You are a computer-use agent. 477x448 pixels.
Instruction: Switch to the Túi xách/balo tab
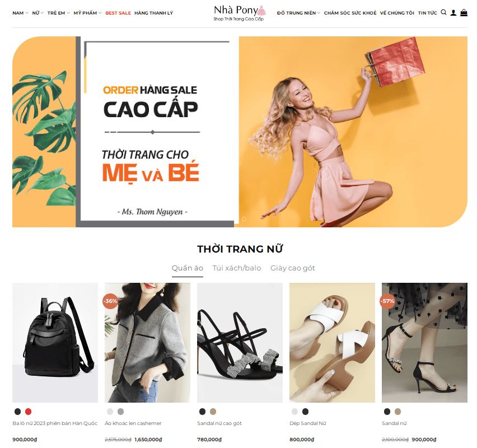click(x=237, y=268)
